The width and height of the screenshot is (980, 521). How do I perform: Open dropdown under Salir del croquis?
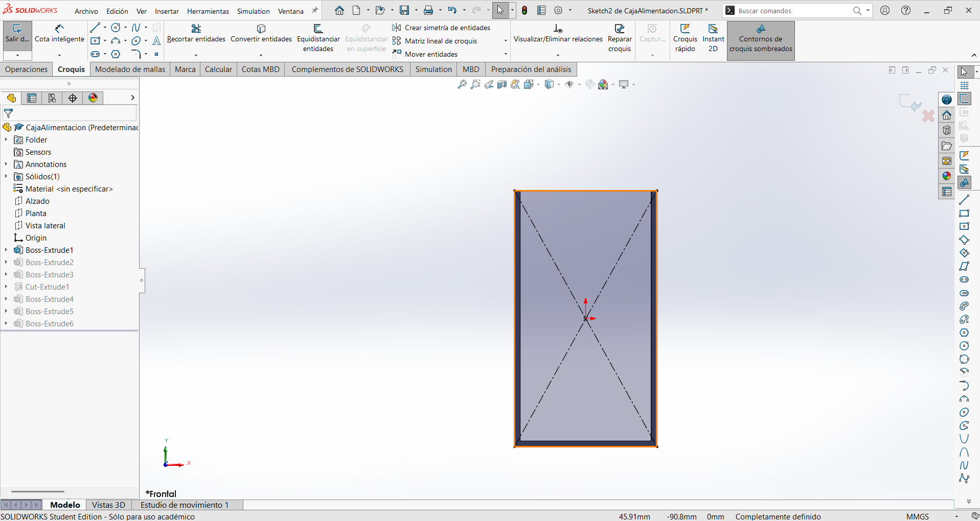17,55
